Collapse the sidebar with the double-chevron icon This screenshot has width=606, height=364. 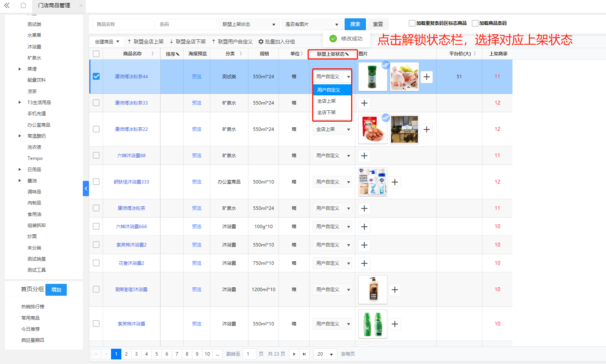pyautogui.click(x=7, y=5)
